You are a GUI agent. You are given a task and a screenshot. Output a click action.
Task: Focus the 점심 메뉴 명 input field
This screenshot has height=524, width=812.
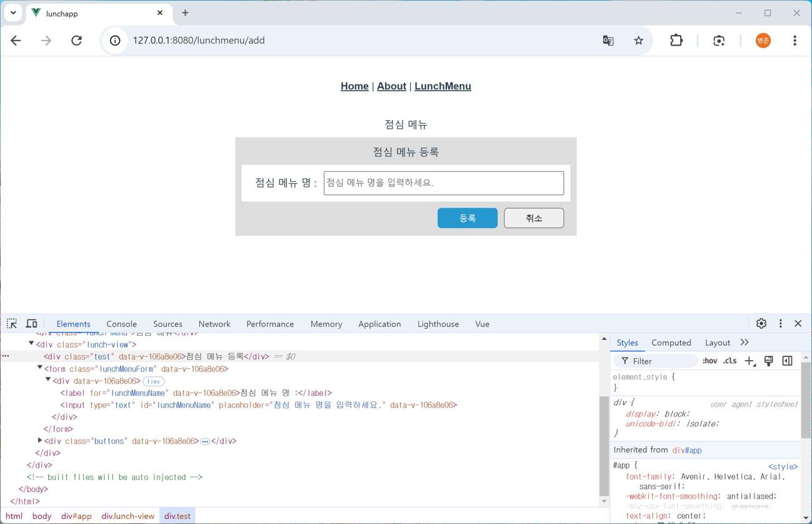coord(444,183)
